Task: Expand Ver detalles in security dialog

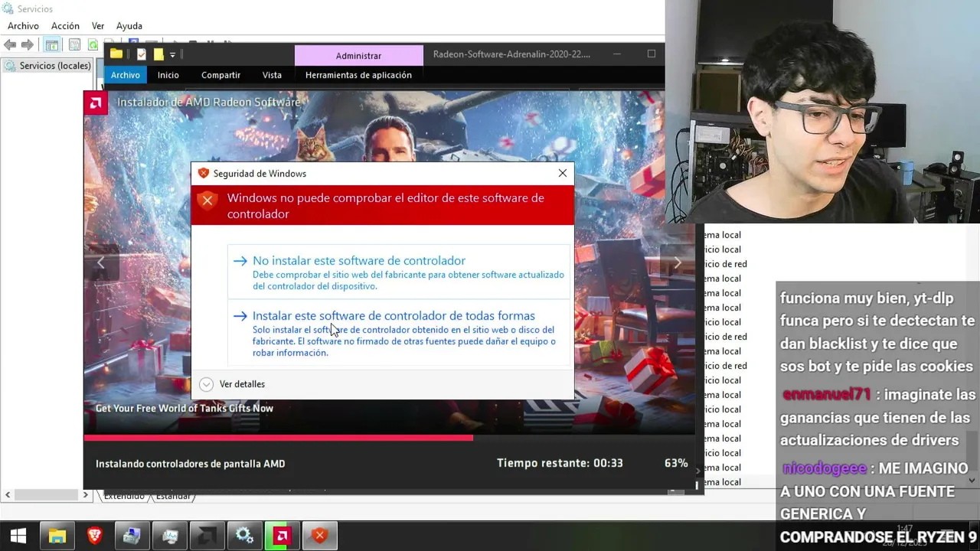Action: pyautogui.click(x=232, y=384)
